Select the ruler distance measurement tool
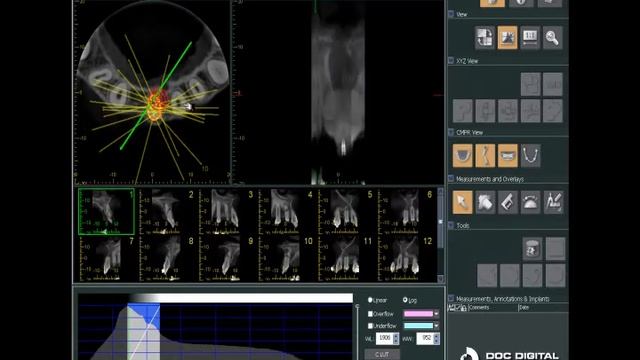 (x=507, y=202)
